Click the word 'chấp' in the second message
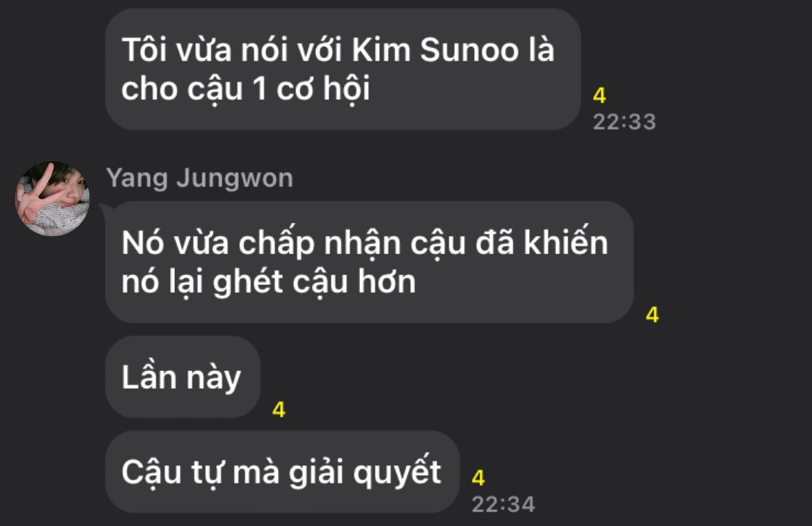This screenshot has height=526, width=812. point(276,242)
